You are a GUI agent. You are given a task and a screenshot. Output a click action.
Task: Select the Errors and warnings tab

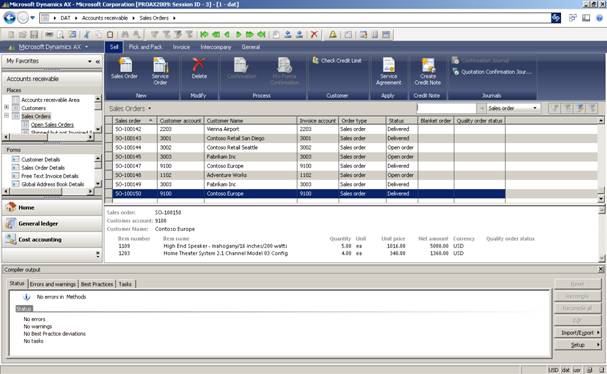[53, 284]
